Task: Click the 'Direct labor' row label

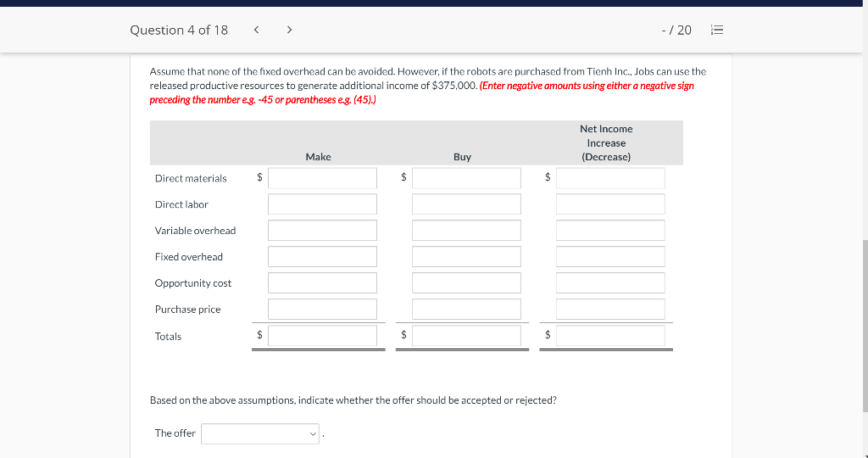Action: pyautogui.click(x=181, y=204)
